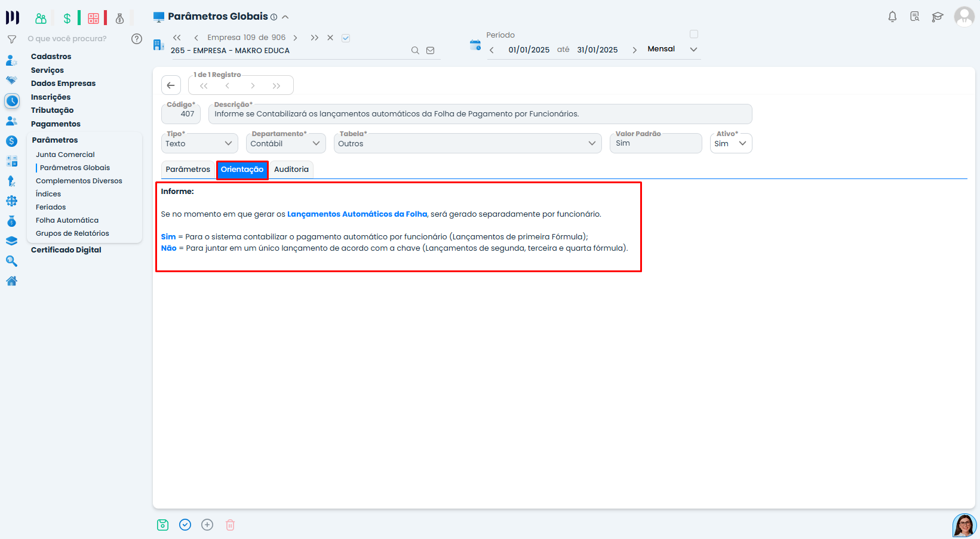Open the magnifying glass sidebar icon
The height and width of the screenshot is (539, 980).
click(11, 261)
